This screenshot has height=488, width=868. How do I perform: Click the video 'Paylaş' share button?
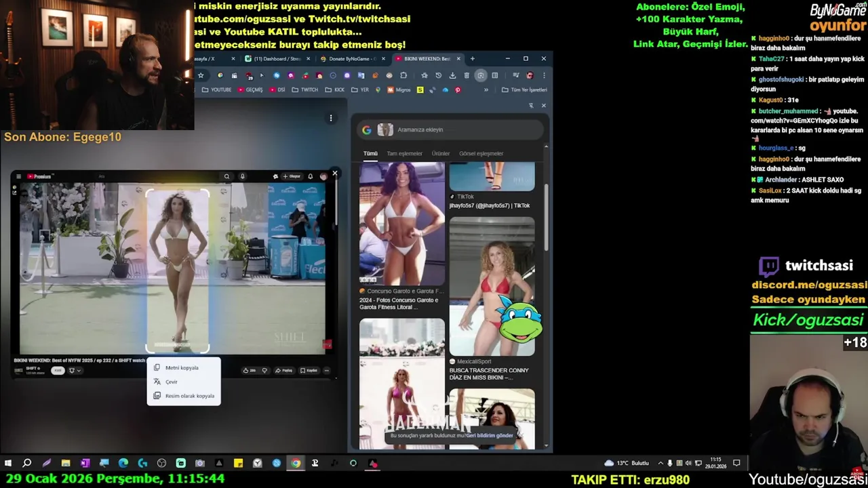click(x=284, y=370)
